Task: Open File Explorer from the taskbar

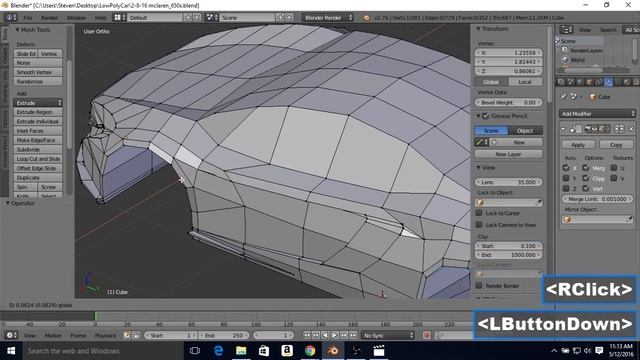Action: pos(241,351)
